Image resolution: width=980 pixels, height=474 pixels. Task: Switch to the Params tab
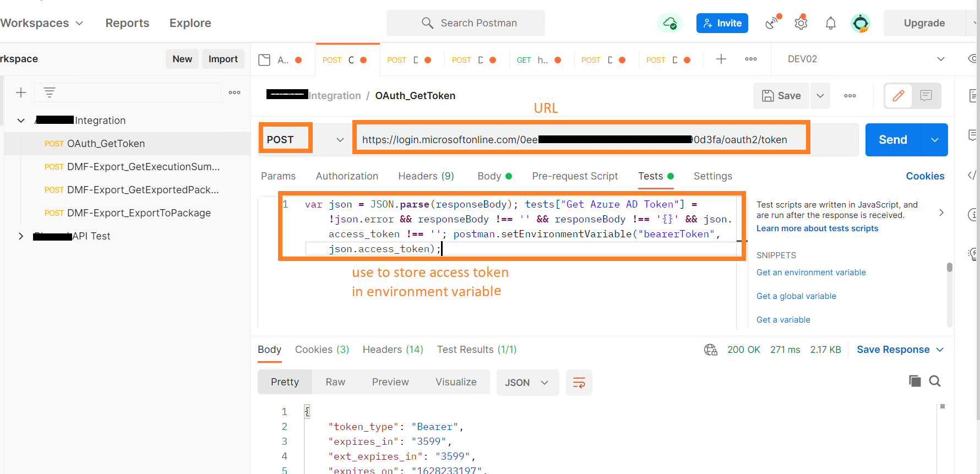point(278,176)
